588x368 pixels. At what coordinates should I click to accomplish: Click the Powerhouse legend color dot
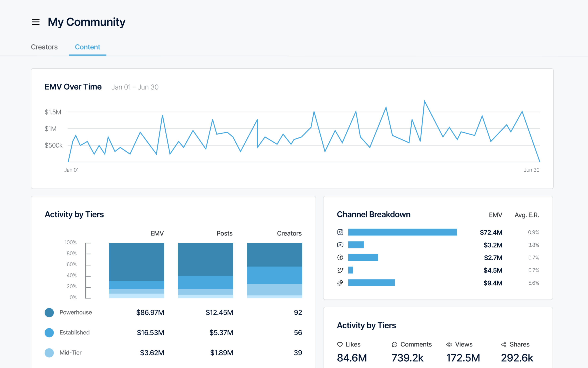(x=49, y=312)
